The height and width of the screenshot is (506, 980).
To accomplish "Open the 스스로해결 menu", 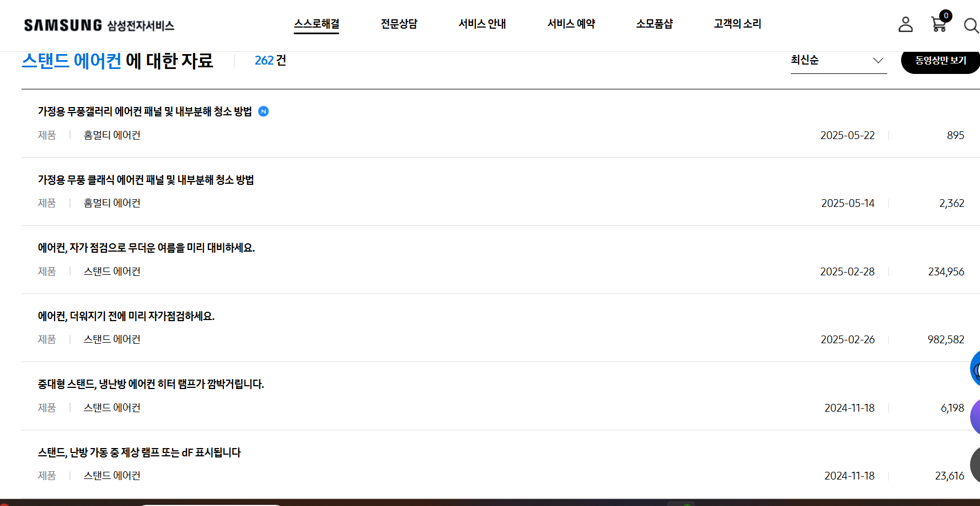I will [317, 24].
